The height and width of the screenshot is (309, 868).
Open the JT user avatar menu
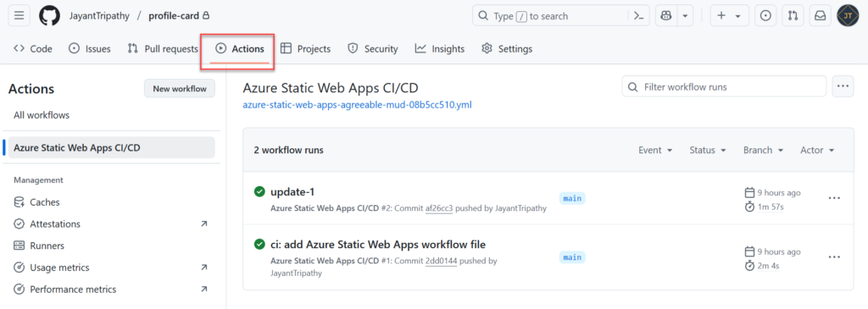tap(847, 16)
